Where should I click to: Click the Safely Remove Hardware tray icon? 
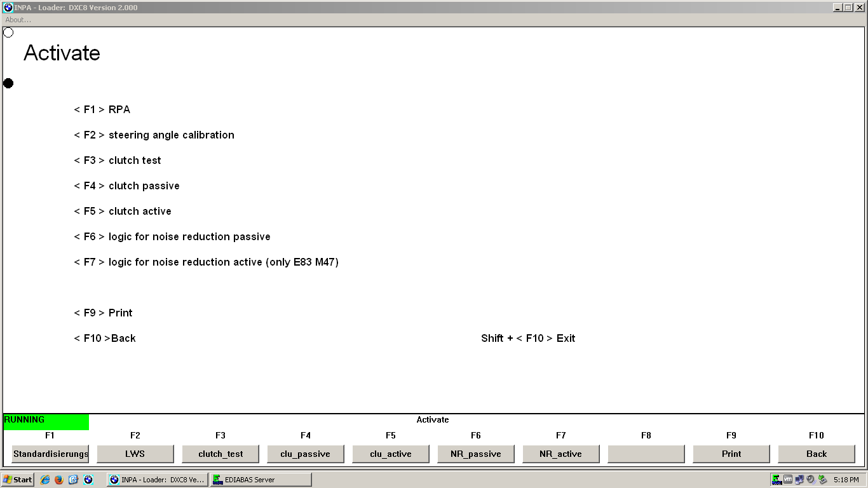pyautogui.click(x=822, y=480)
